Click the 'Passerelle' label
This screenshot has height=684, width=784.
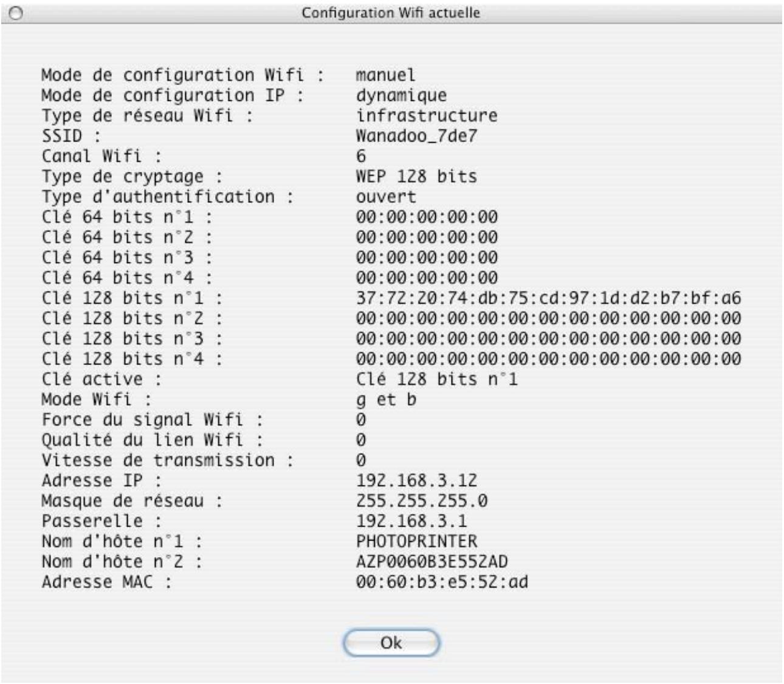coord(101,521)
